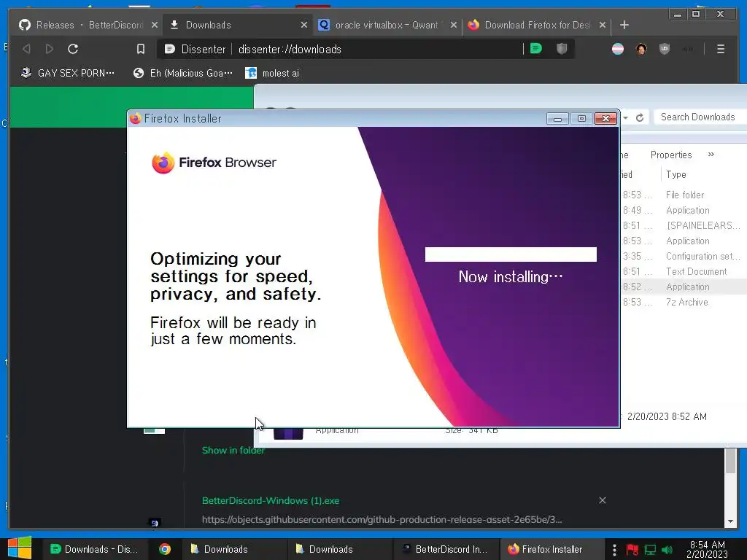The height and width of the screenshot is (560, 747).
Task: Select the Configuration settings row
Action: 684,256
